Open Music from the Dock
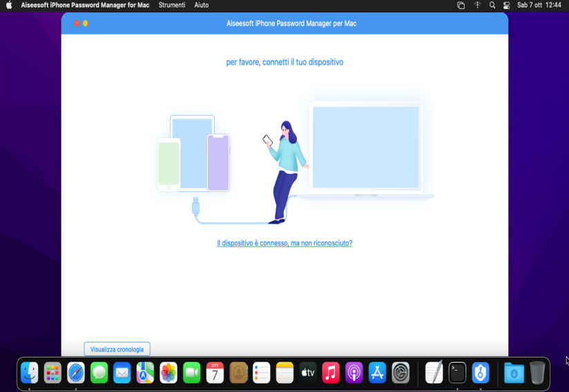 pyautogui.click(x=331, y=373)
